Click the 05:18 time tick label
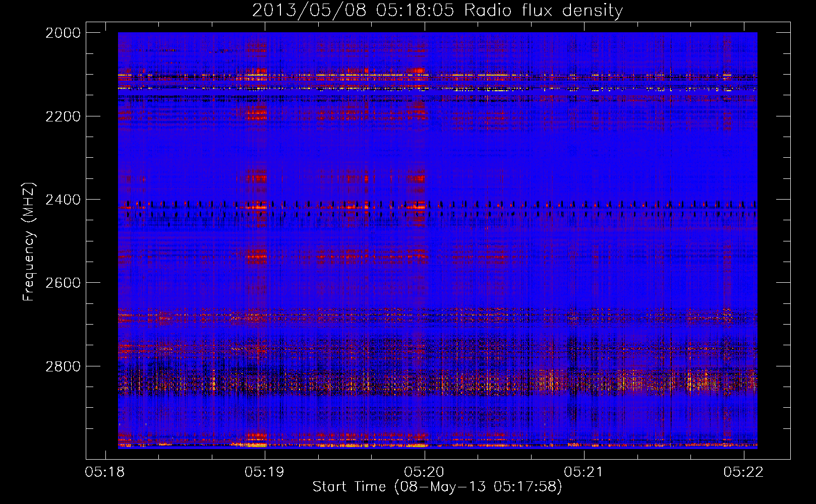The width and height of the screenshot is (816, 504). coord(105,472)
